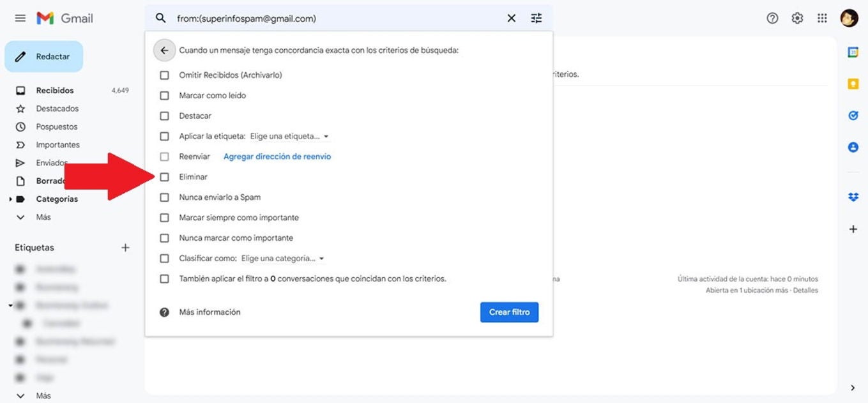The image size is (868, 403).
Task: Open the Settings gear
Action: (x=797, y=19)
